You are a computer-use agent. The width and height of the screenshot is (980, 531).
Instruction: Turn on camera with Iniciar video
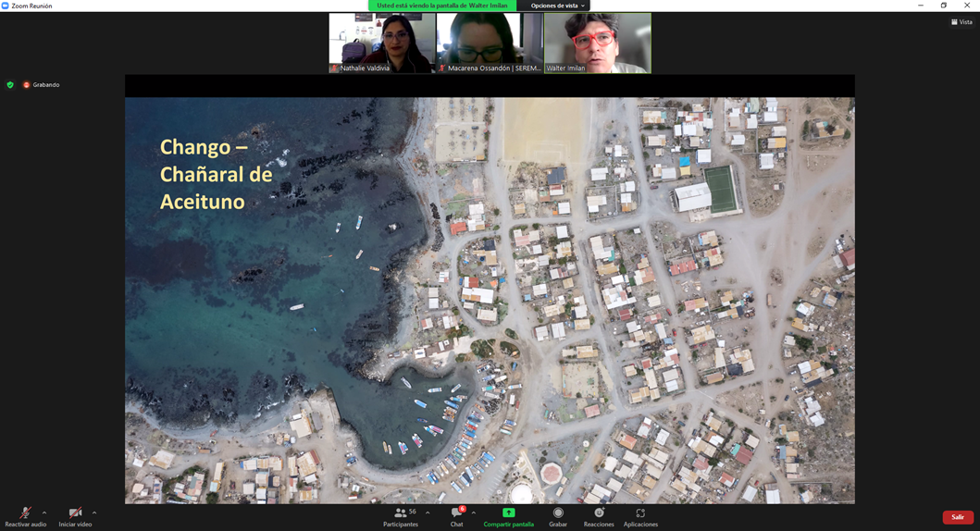75,513
